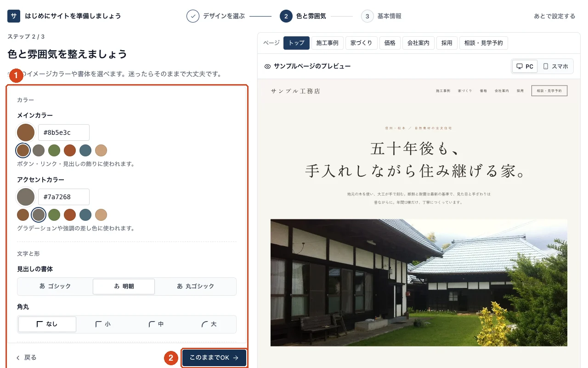Pick the green preset under メインカラー
Image resolution: width=588 pixels, height=368 pixels.
[x=54, y=150]
